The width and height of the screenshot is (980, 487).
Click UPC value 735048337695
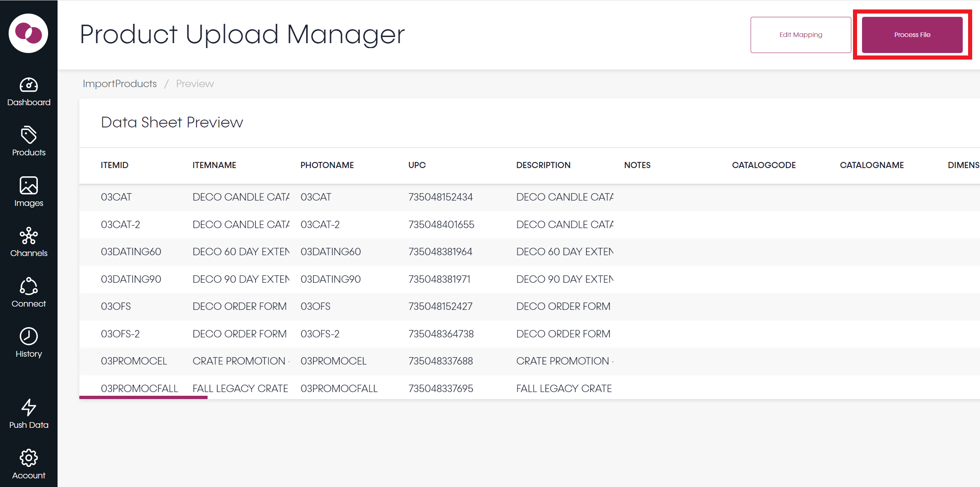(441, 389)
